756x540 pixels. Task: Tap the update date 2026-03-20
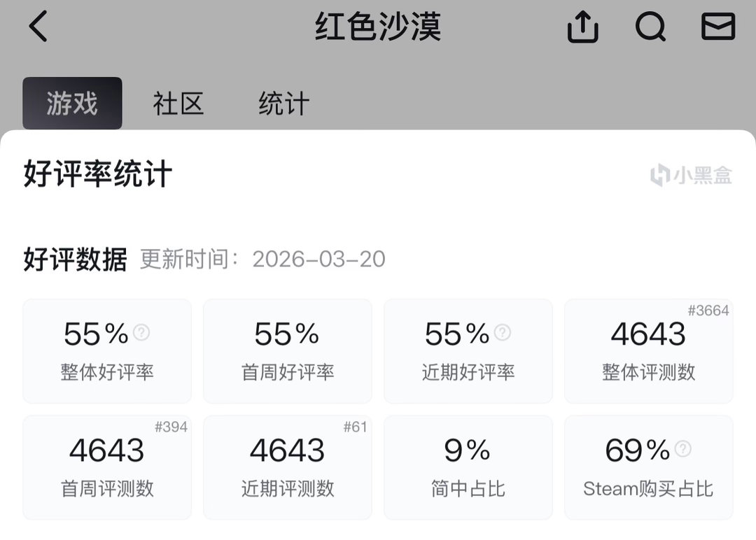[318, 259]
